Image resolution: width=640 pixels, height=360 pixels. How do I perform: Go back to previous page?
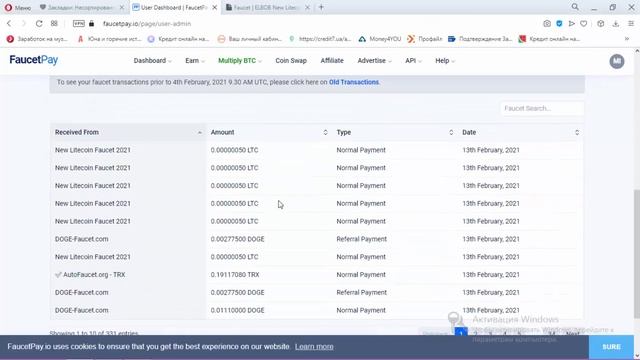point(9,24)
